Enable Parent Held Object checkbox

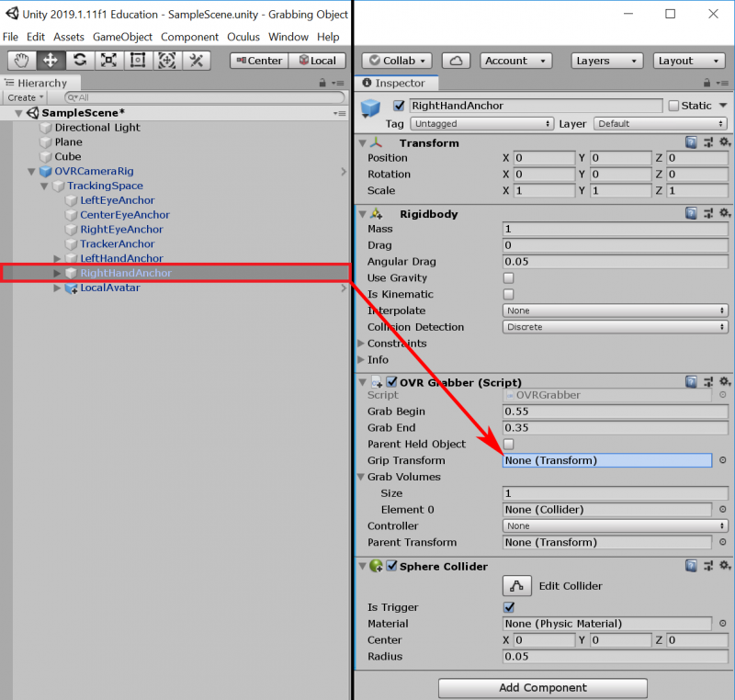coord(509,444)
